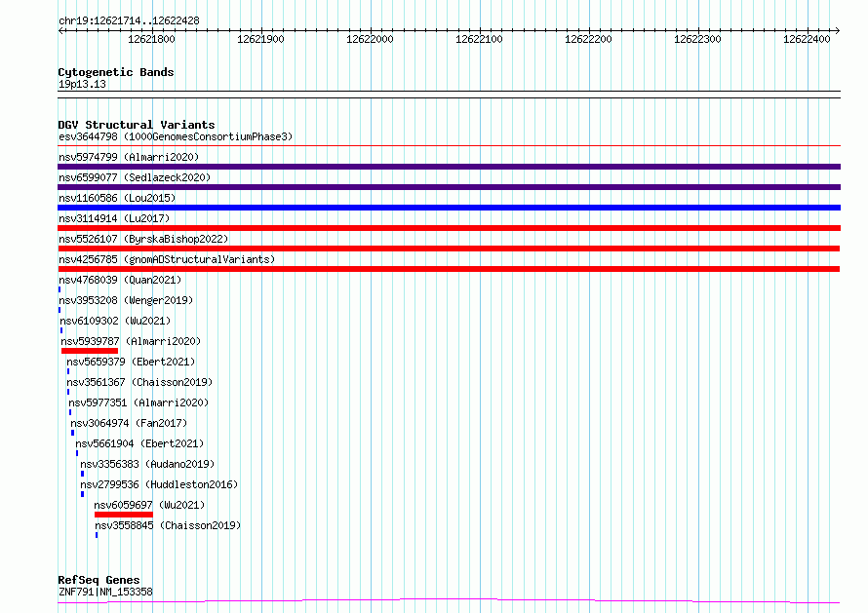Click the cytogenetic band line below 19p13.13
Image resolution: width=868 pixels, height=613 pixels.
449,95
